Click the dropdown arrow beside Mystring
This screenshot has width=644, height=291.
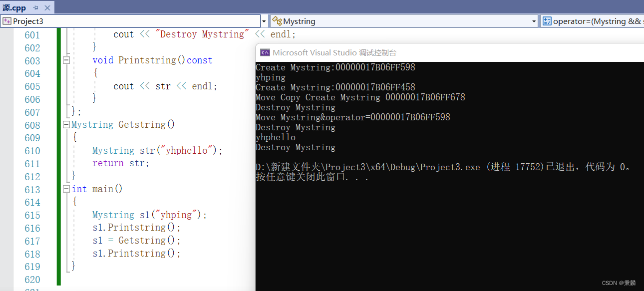click(534, 21)
